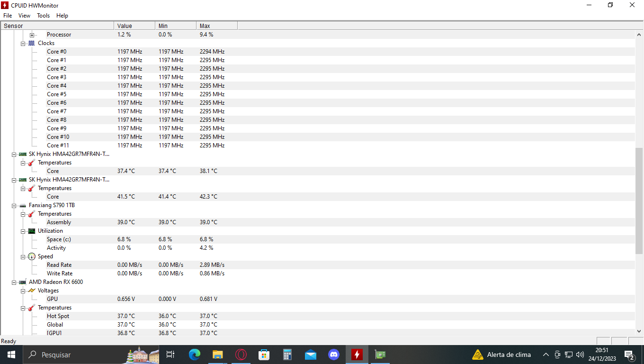
Task: Click the HWMonitor taskbar icon
Action: point(357,355)
